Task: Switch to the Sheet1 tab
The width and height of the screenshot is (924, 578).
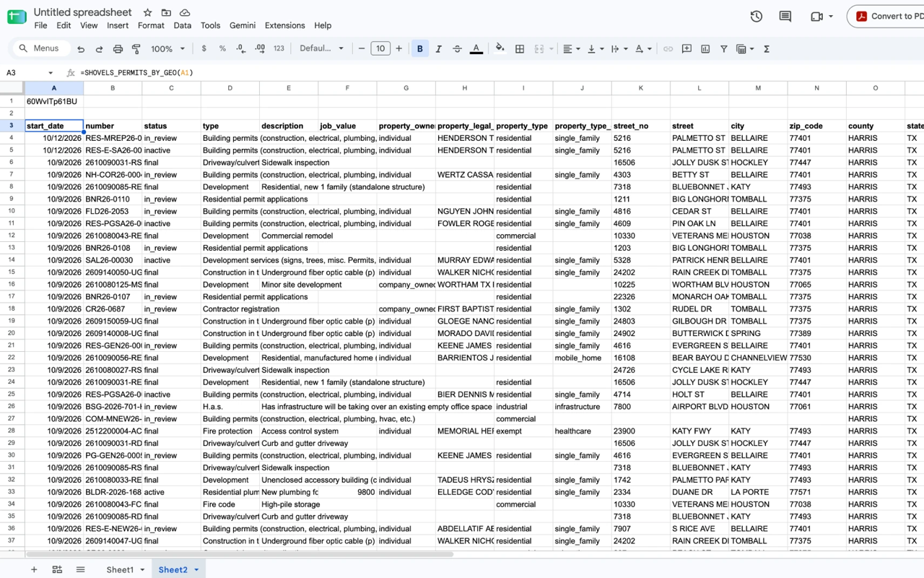Action: click(120, 570)
